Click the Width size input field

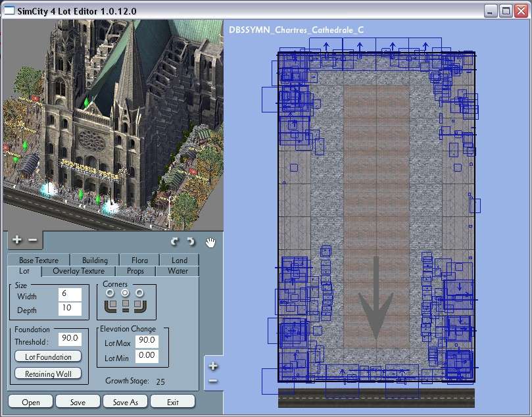[70, 295]
